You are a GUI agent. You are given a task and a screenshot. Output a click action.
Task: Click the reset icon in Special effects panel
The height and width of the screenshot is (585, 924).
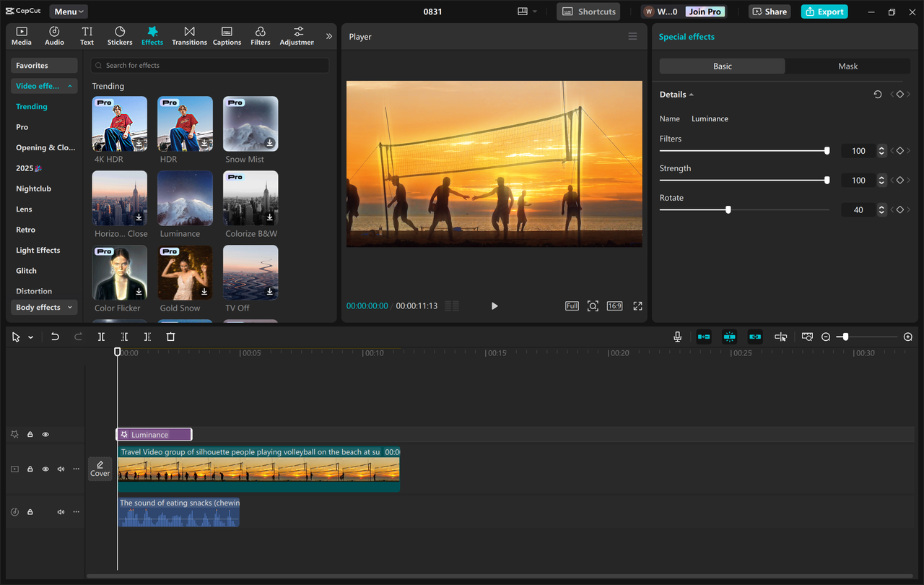[877, 94]
